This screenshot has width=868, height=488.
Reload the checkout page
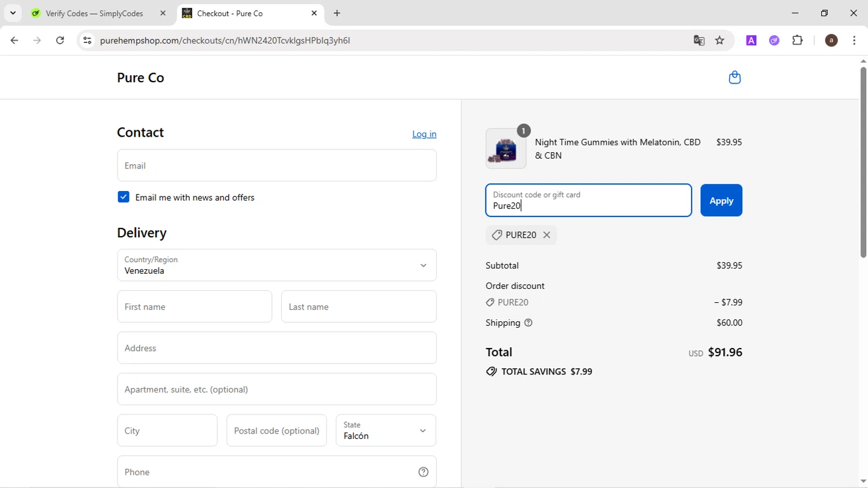[x=60, y=41]
